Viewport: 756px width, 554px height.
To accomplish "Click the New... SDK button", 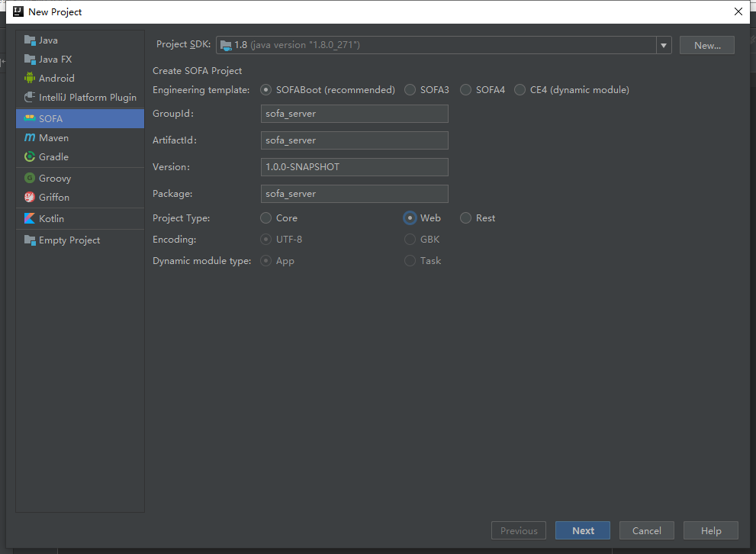I will (x=707, y=45).
